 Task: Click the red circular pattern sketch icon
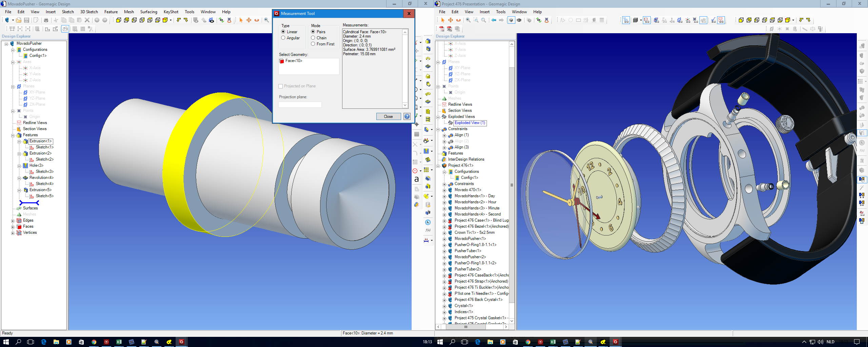pos(415,171)
